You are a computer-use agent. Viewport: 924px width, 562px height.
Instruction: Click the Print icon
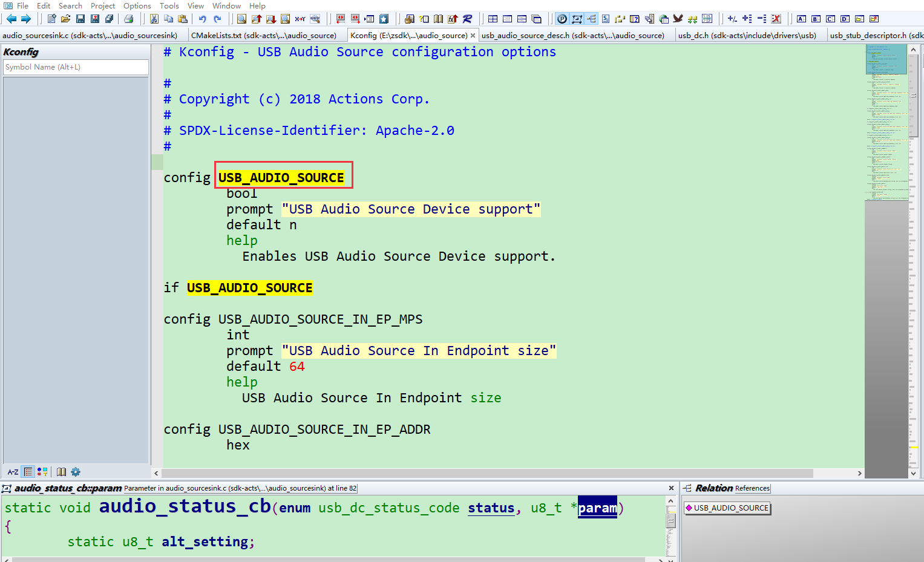[129, 19]
